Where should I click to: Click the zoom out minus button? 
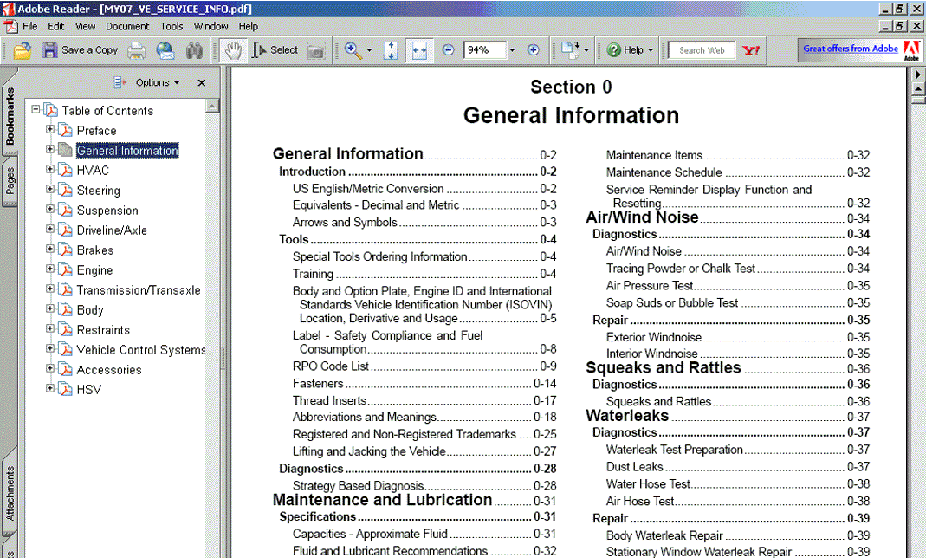click(x=448, y=50)
